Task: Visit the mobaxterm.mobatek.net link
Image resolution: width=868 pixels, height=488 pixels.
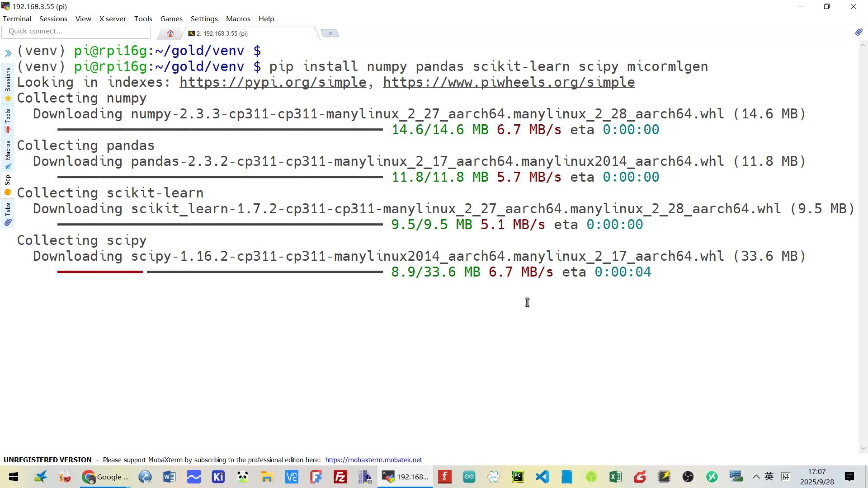Action: [x=373, y=460]
